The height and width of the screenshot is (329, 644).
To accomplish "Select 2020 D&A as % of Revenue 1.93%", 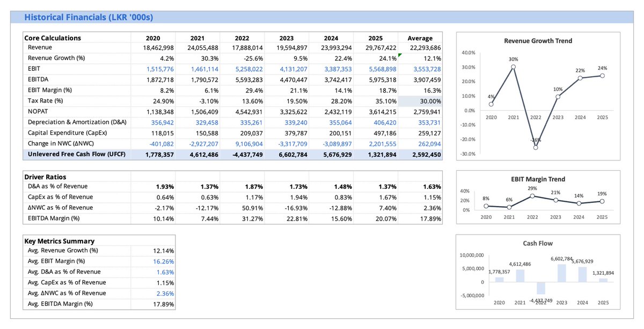I will click(165, 187).
